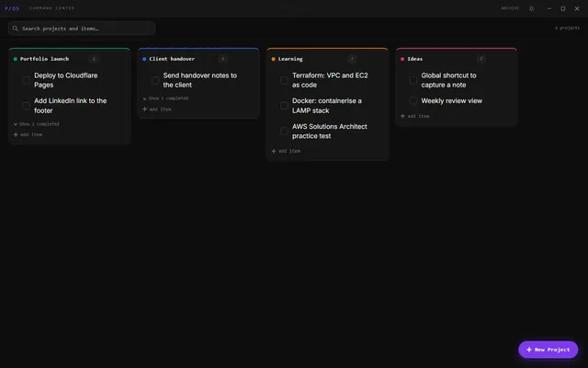Show completed items in Client handover

click(165, 98)
